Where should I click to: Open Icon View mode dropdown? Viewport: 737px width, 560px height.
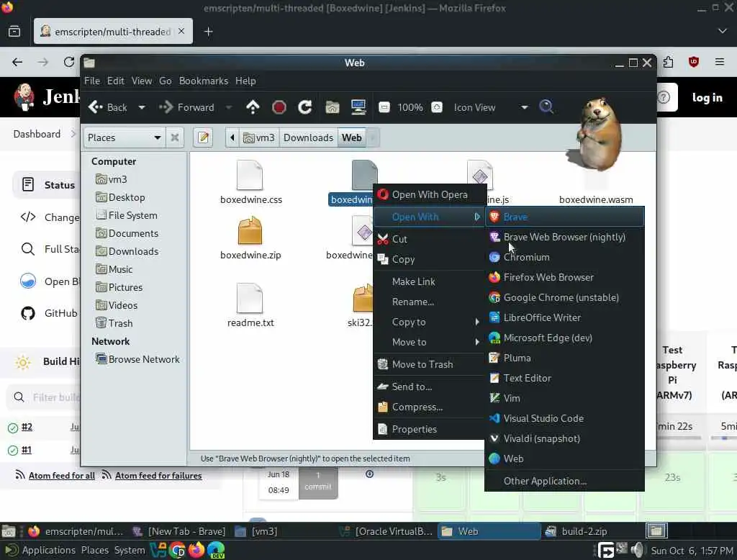tap(490, 107)
